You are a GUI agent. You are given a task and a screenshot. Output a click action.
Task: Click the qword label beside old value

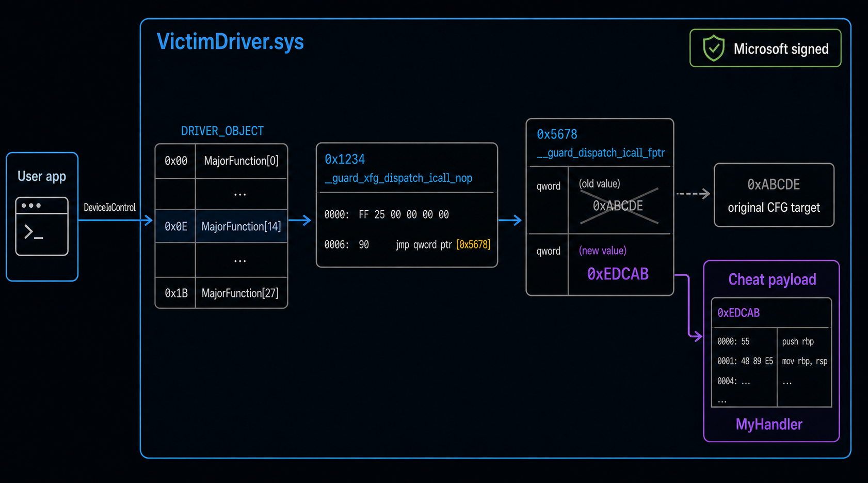(548, 186)
